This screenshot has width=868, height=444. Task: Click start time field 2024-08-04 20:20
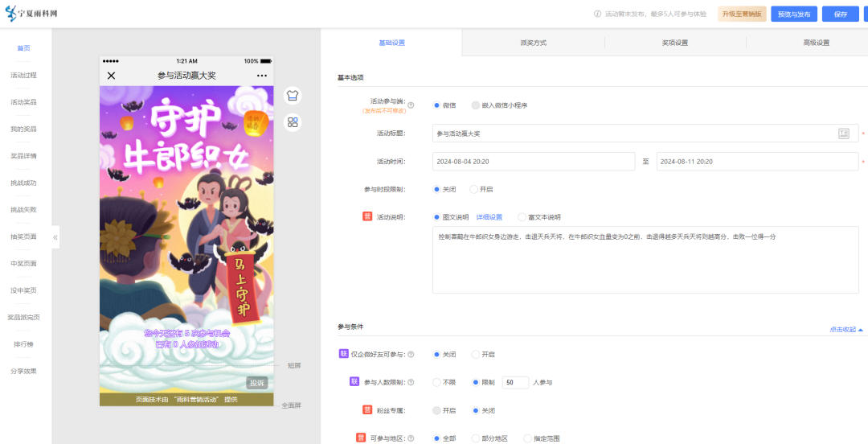pos(534,162)
